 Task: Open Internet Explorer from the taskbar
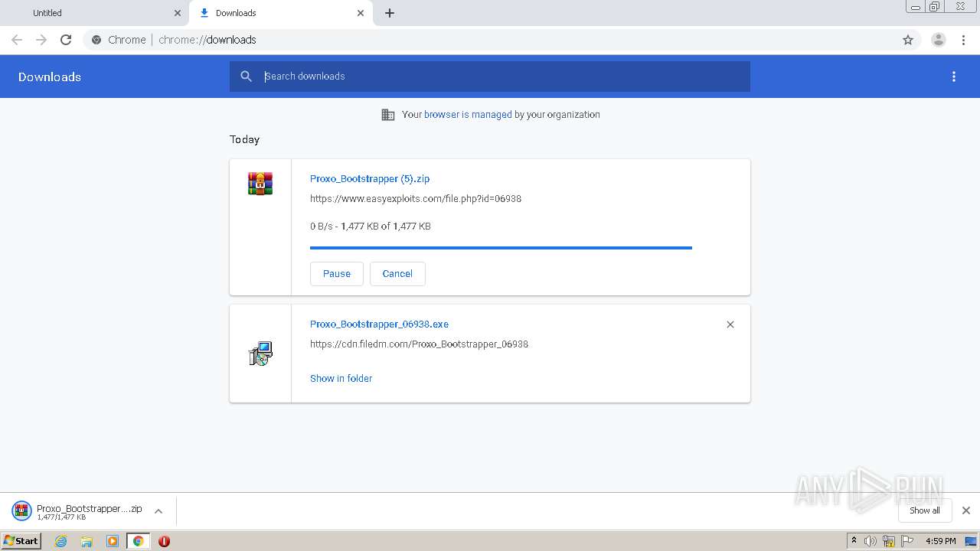[x=61, y=541]
